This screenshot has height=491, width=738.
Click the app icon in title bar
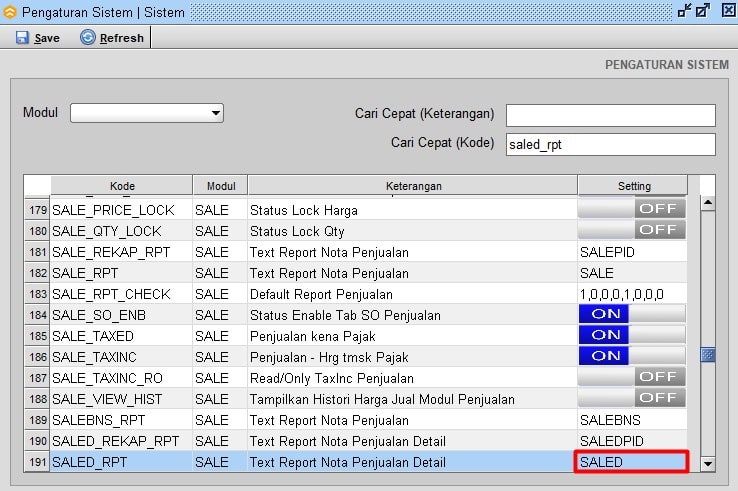[11, 11]
